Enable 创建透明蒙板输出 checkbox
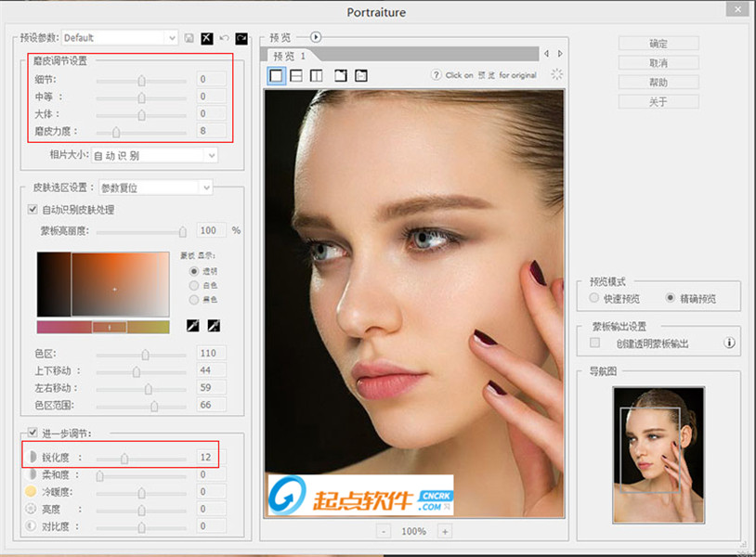Viewport: 756px width, 557px height. click(x=595, y=343)
